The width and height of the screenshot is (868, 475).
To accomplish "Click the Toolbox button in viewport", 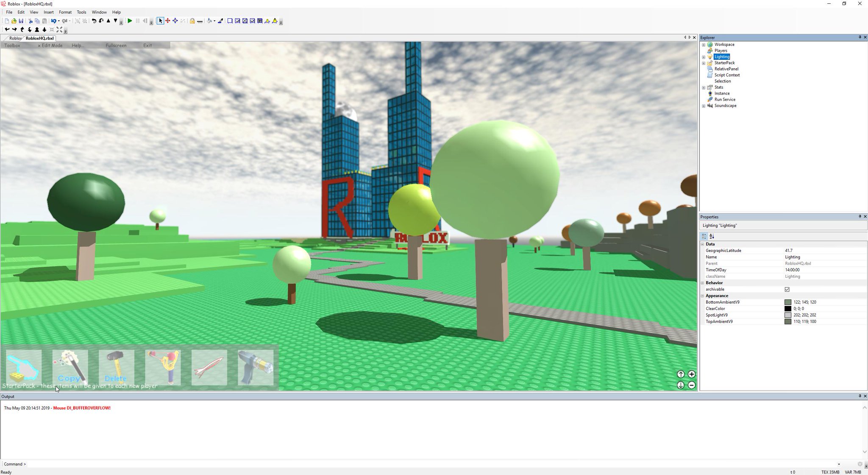I will 12,45.
